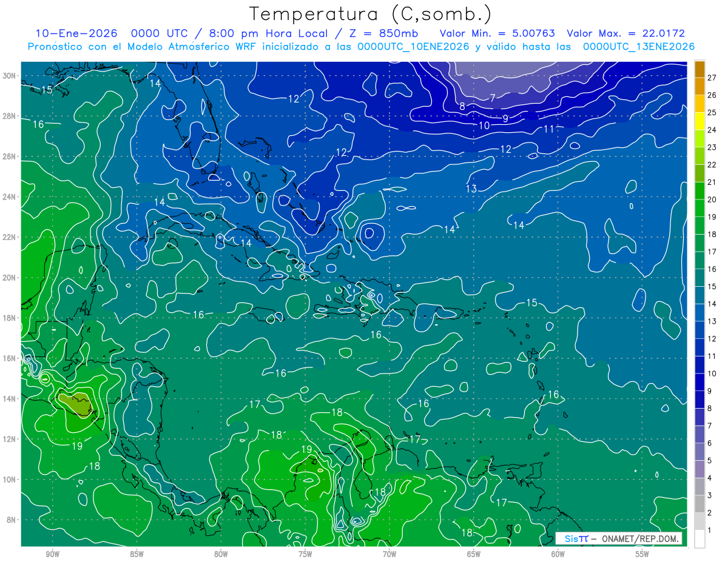Pick the yellow swatch labeled 24 in colorbar

coord(700,121)
